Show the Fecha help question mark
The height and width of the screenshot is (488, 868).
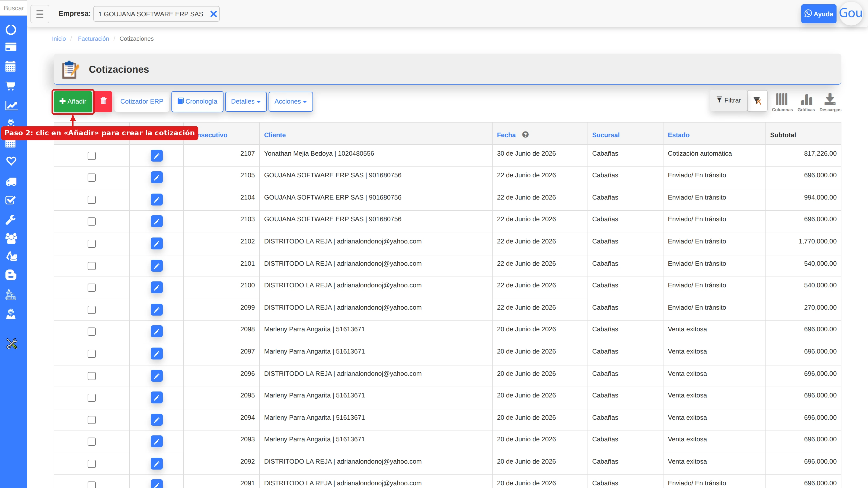click(x=525, y=134)
